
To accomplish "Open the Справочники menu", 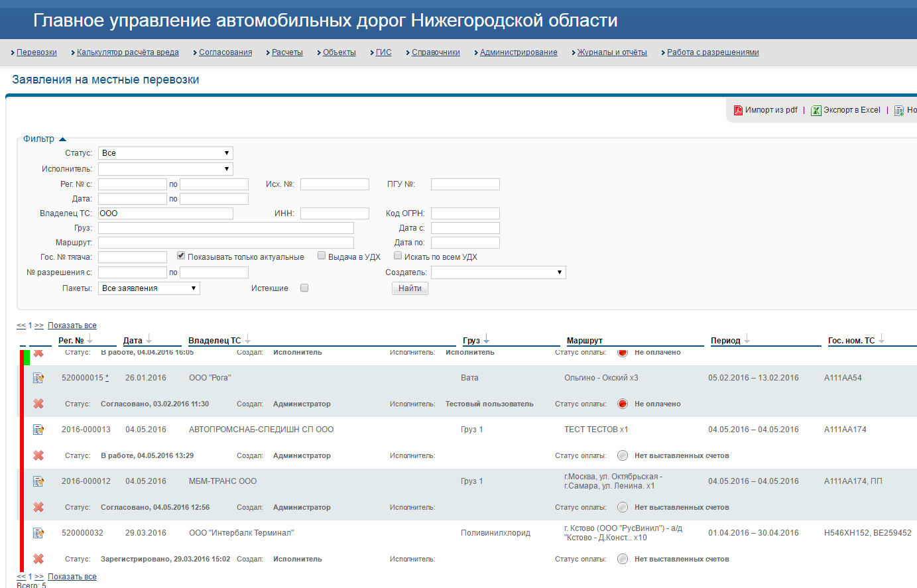I will pos(435,52).
